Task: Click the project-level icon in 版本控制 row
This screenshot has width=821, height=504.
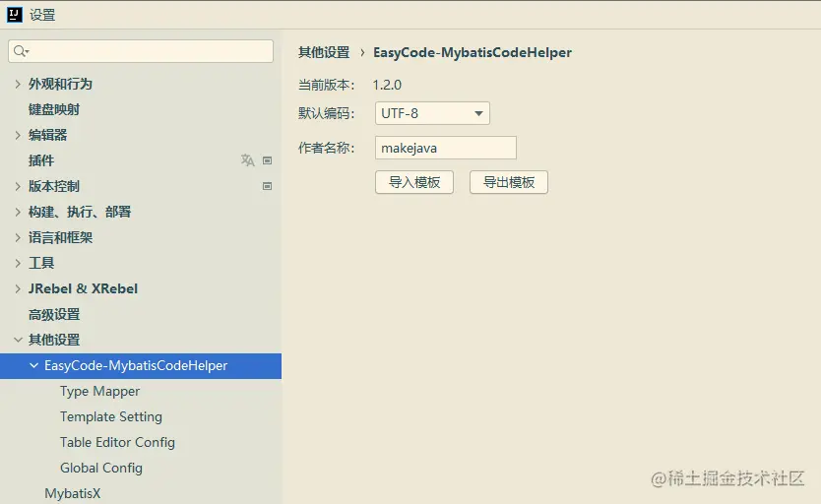Action: (267, 186)
